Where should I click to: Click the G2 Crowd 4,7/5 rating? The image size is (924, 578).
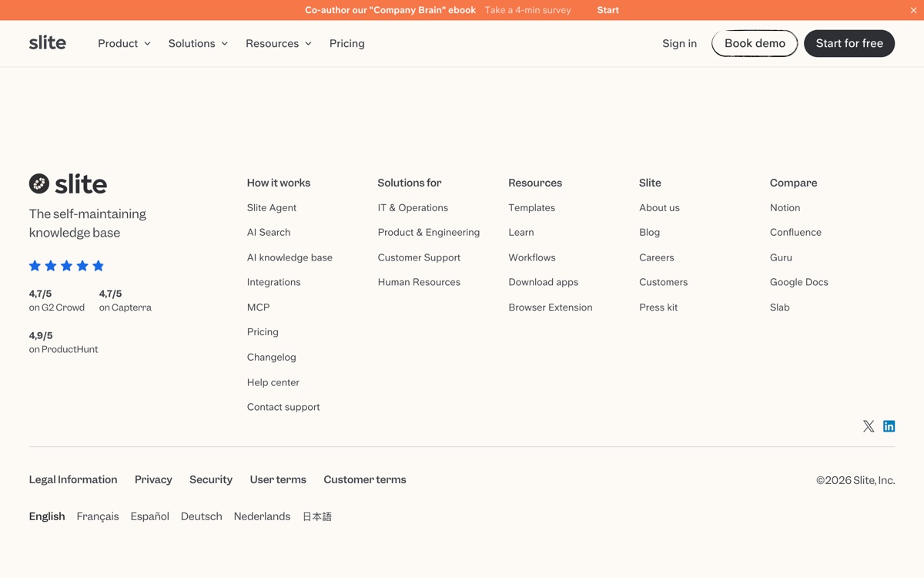[x=57, y=301]
